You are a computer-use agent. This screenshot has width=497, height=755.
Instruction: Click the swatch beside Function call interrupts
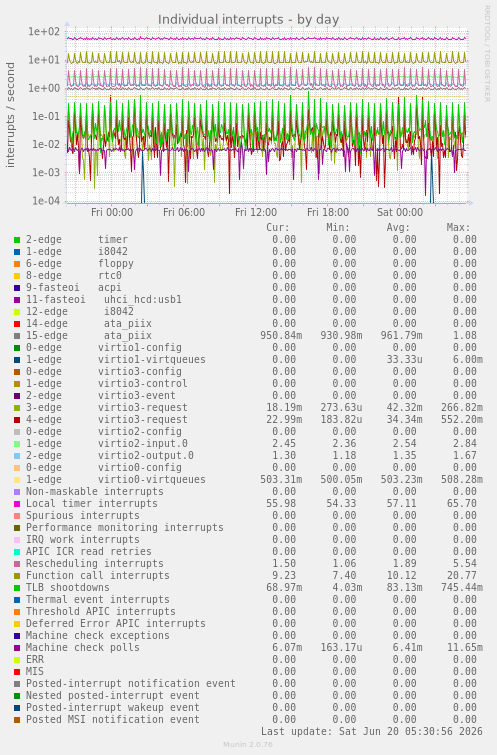(x=17, y=576)
